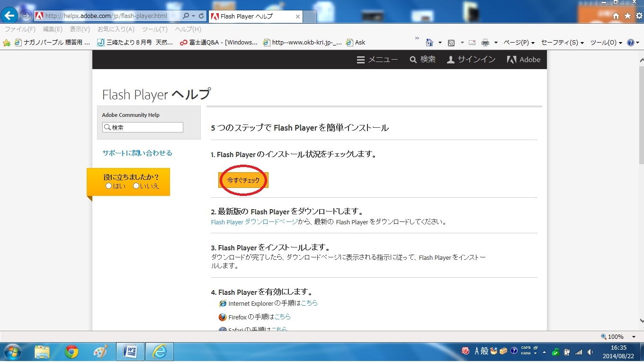Click the RSS feeds icon
Image resolution: width=644 pixels, height=362 pixels.
point(451,43)
